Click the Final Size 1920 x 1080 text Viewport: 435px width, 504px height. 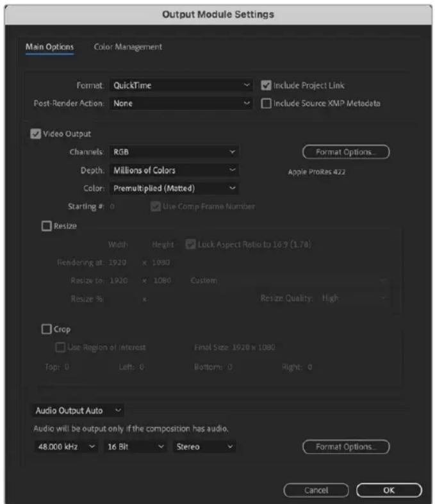[x=234, y=347]
